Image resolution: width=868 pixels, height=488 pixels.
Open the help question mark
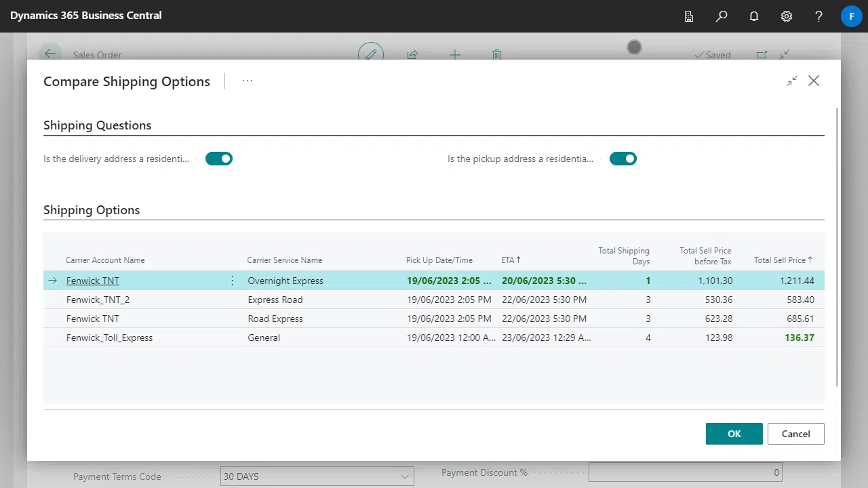pos(819,16)
